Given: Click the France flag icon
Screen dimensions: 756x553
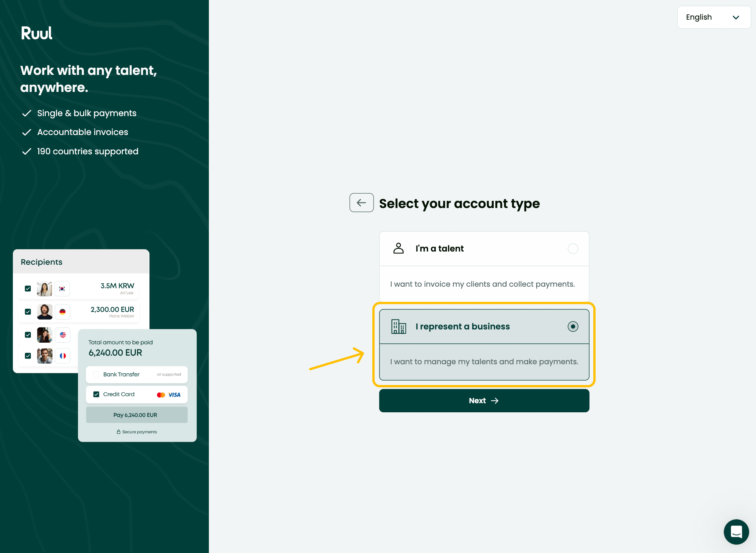Looking at the screenshot, I should pyautogui.click(x=63, y=356).
